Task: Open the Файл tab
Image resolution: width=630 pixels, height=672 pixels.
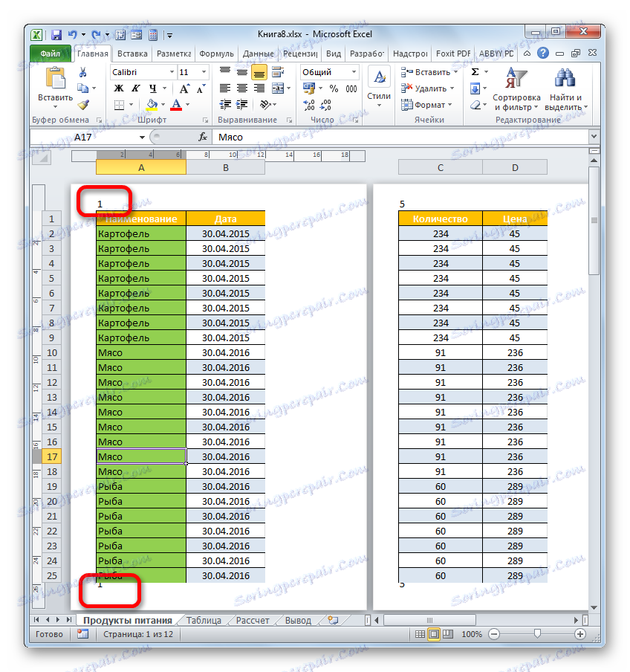Action: pos(51,54)
